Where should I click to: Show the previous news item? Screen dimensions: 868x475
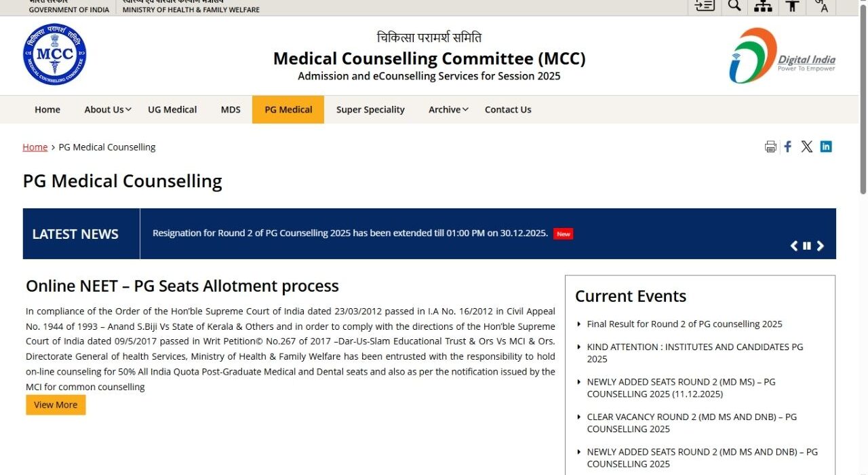793,246
